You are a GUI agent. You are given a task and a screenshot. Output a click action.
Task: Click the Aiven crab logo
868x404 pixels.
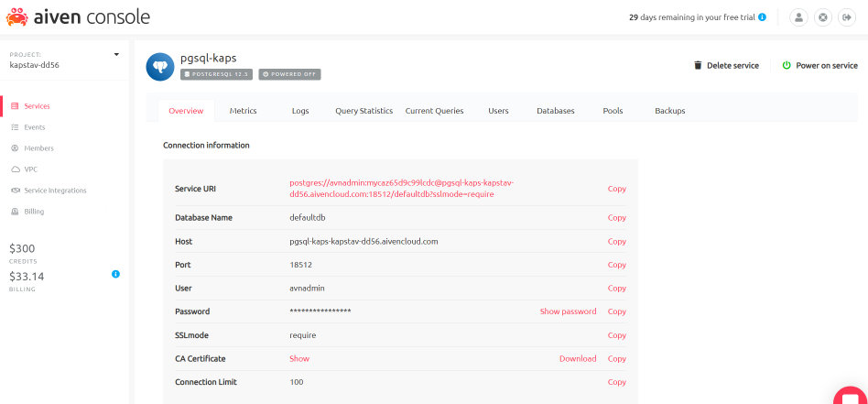[17, 17]
